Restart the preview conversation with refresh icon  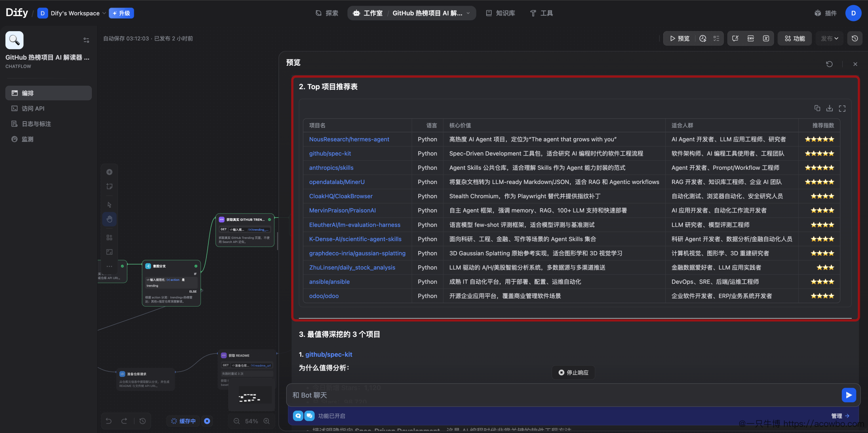coord(829,64)
